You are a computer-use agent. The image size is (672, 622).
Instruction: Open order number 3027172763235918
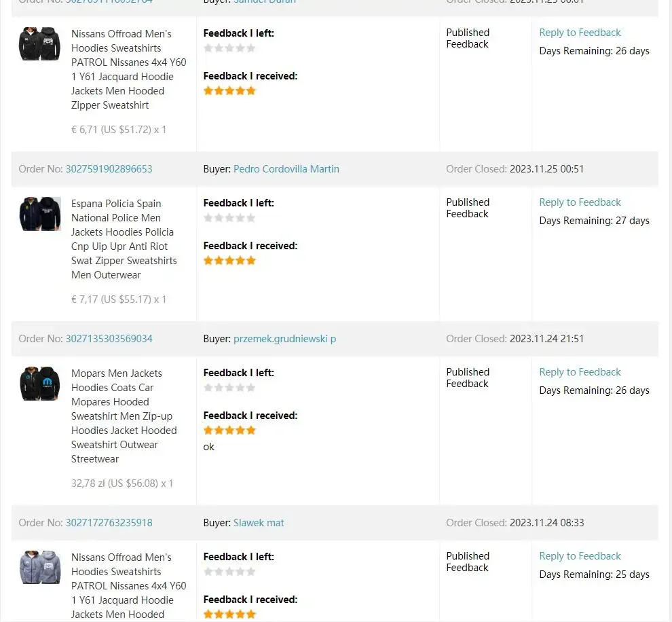point(109,523)
